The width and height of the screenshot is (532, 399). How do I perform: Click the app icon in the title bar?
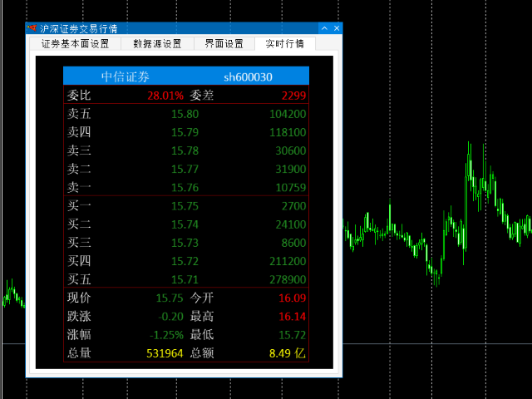click(32, 28)
